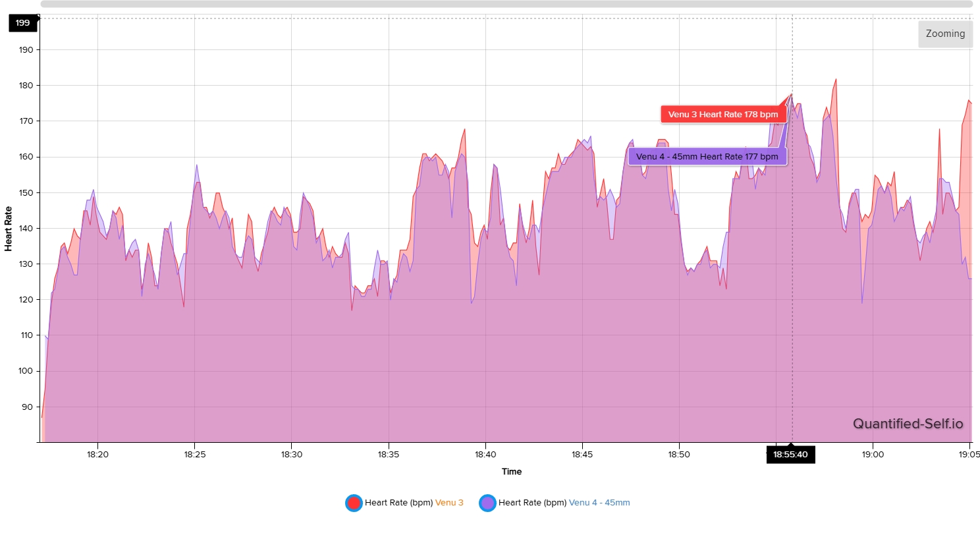Click the 18:20 tick on the time axis
The width and height of the screenshot is (980, 543).
pyautogui.click(x=97, y=455)
